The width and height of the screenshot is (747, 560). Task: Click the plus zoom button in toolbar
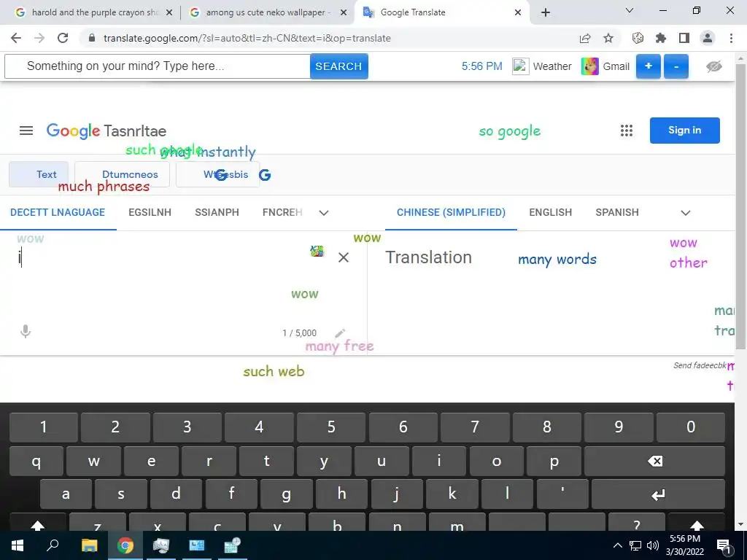click(x=649, y=66)
